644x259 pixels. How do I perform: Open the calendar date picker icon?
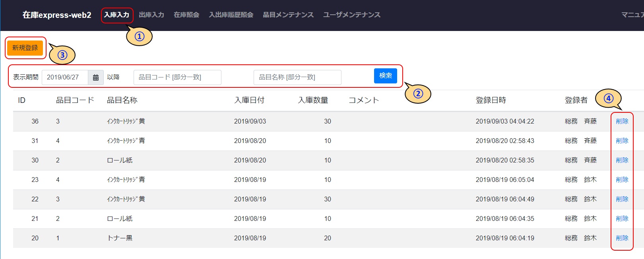[x=95, y=77]
